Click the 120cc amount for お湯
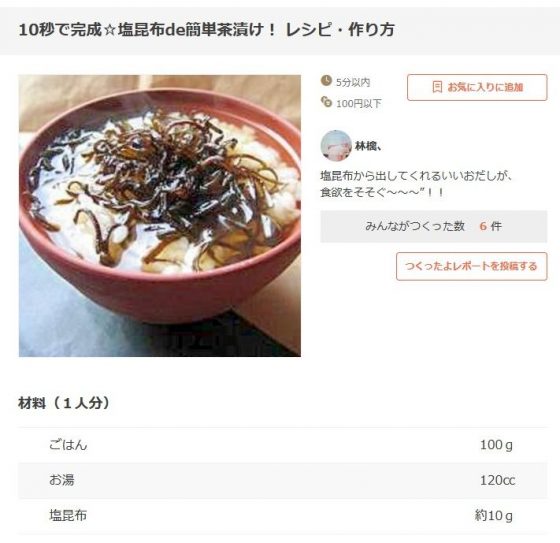This screenshot has width=560, height=543. [497, 480]
